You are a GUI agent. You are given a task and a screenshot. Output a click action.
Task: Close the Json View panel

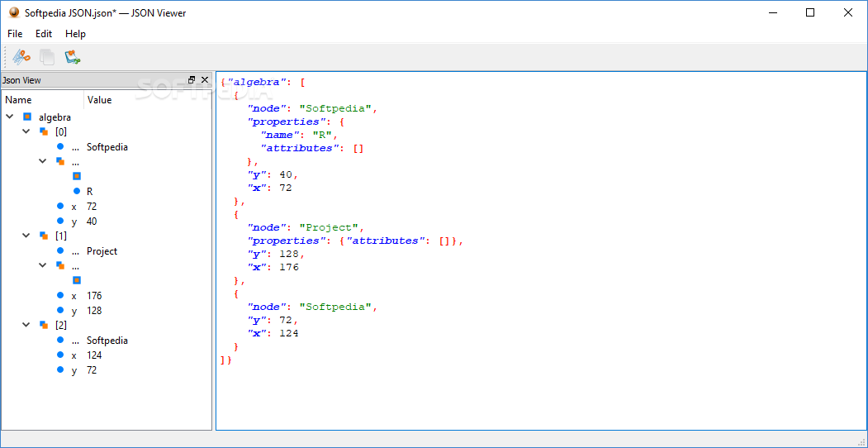(204, 79)
